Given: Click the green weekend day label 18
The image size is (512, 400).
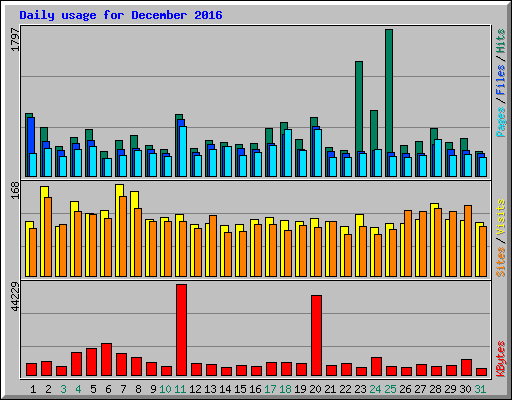Looking at the screenshot, I should pyautogui.click(x=285, y=389).
